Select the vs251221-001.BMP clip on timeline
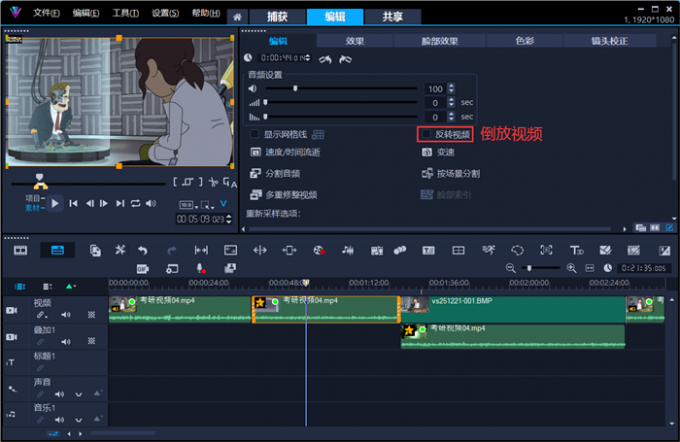Screen dimensions: 680x442 click(510, 306)
